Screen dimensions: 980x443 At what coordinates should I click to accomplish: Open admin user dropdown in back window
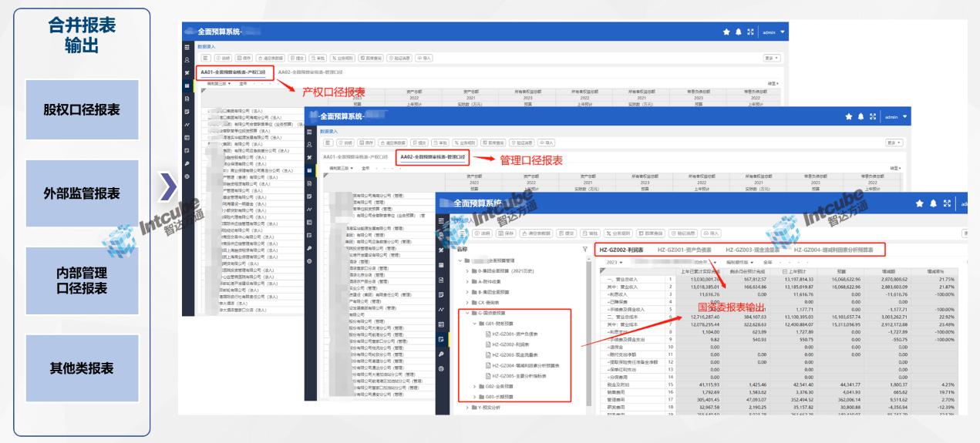[773, 32]
